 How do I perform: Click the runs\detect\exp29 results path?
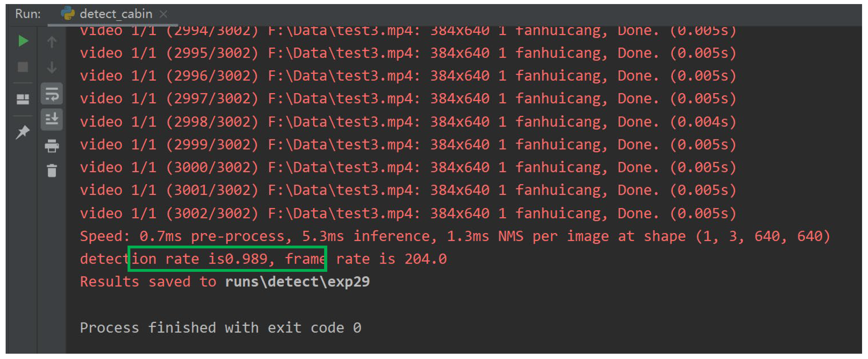[297, 282]
